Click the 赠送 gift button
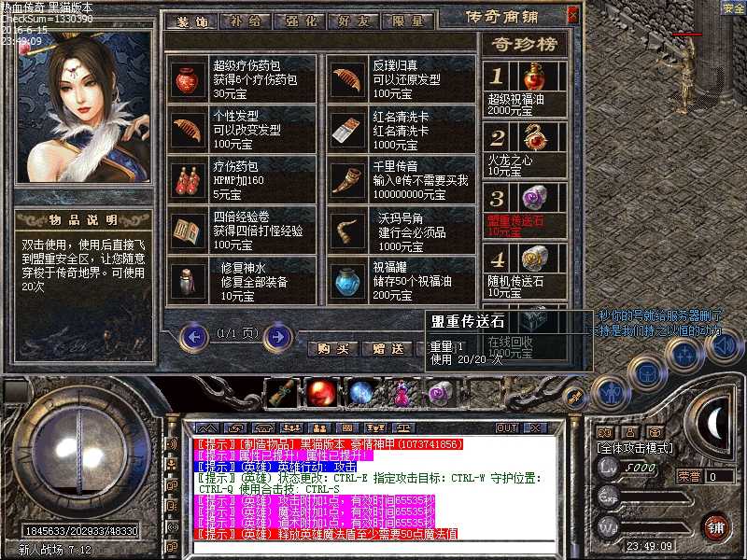 pyautogui.click(x=388, y=348)
